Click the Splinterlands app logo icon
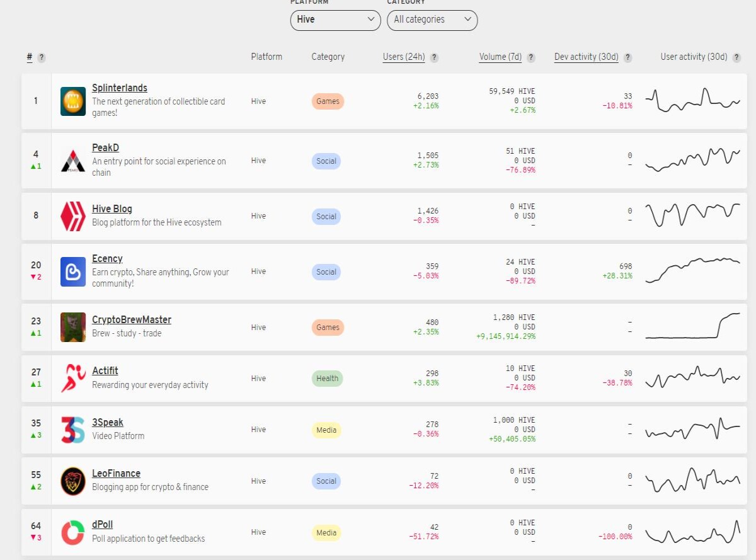 (x=73, y=101)
